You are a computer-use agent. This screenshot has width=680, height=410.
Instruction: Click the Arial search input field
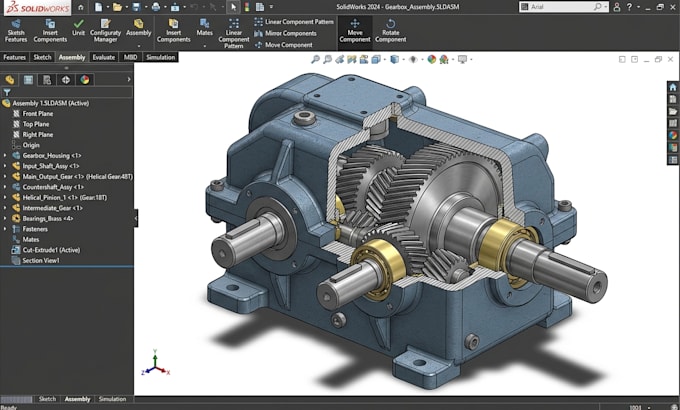(563, 7)
